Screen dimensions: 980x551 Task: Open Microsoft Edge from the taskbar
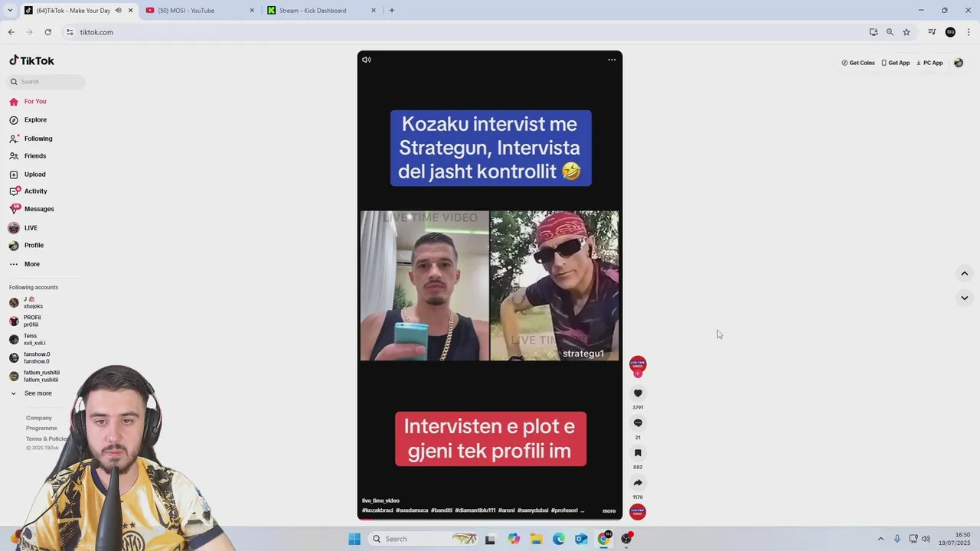click(x=559, y=539)
